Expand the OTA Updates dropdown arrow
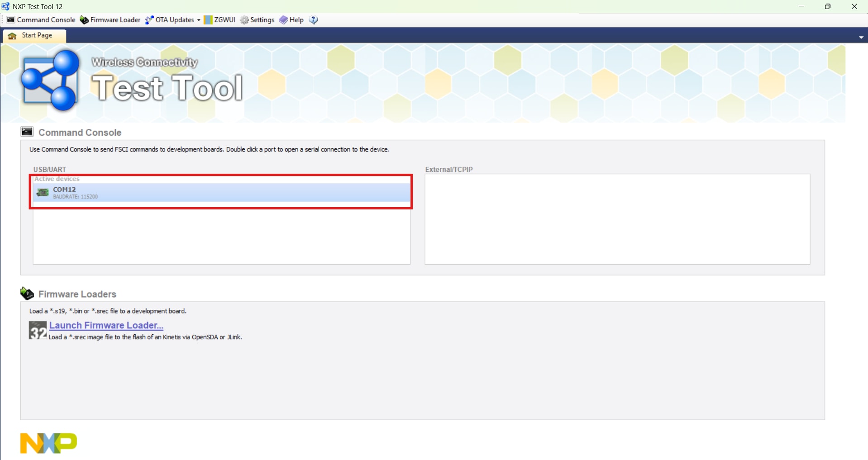Viewport: 868px width, 460px height. point(199,20)
